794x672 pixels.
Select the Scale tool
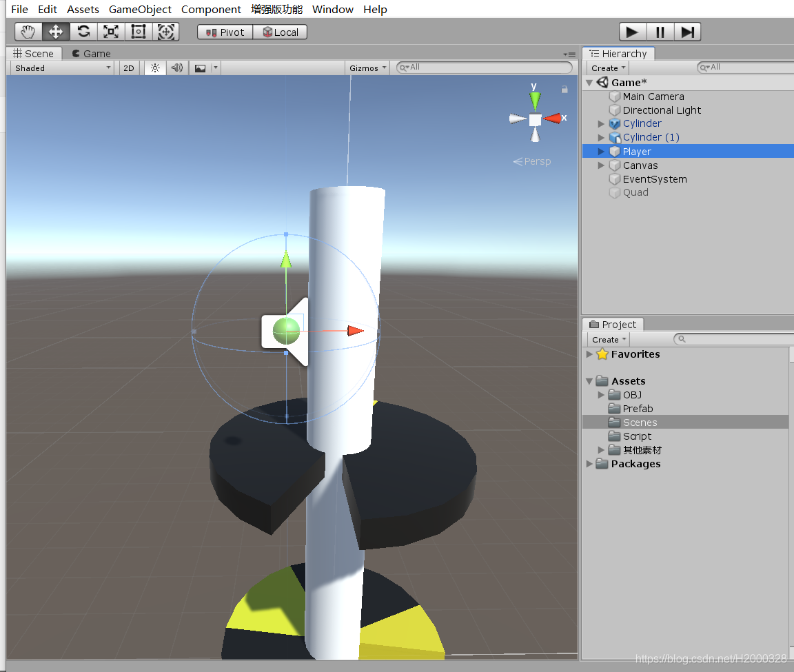click(x=111, y=32)
